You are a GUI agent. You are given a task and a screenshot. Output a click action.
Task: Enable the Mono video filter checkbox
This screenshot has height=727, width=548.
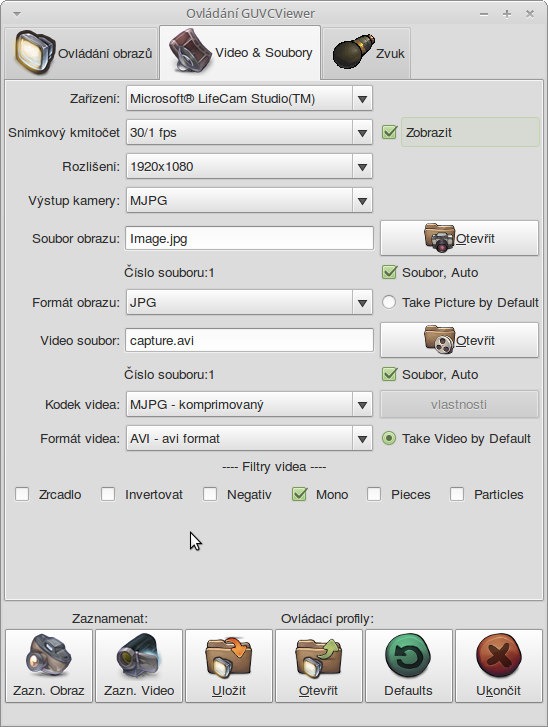299,494
